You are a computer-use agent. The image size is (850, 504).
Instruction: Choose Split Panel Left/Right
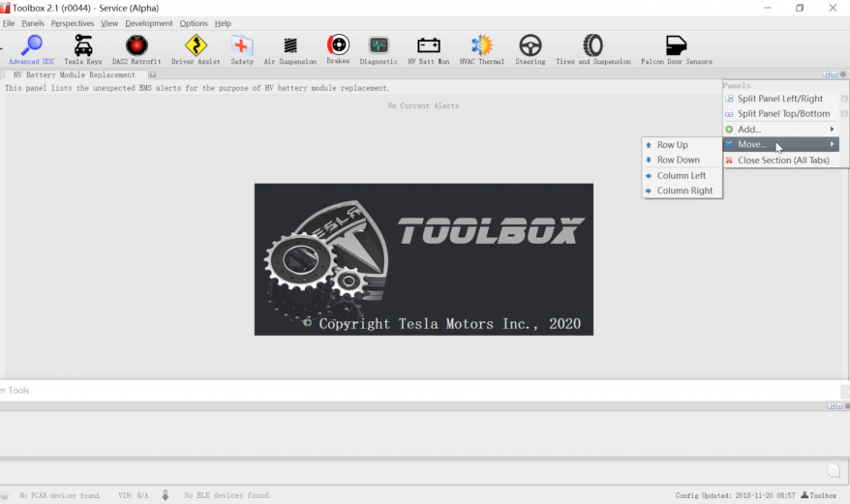[780, 98]
